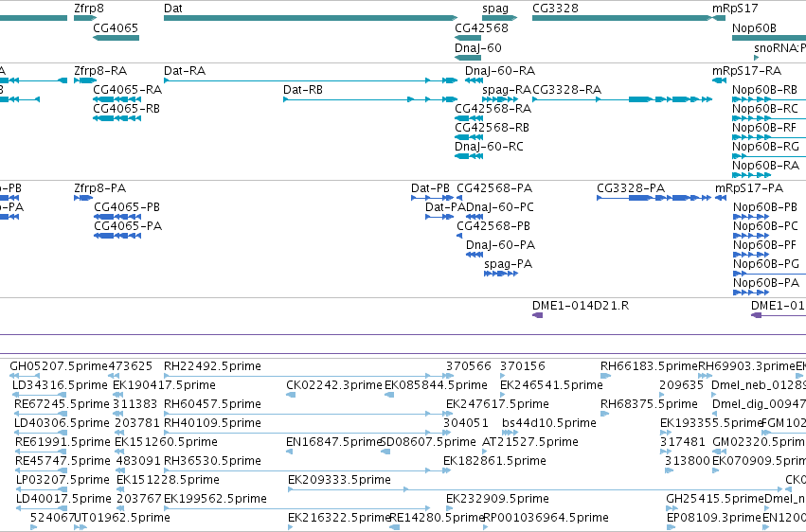This screenshot has height=532, width=806.
Task: Select the EN16847.5prime EST label
Action: (334, 442)
